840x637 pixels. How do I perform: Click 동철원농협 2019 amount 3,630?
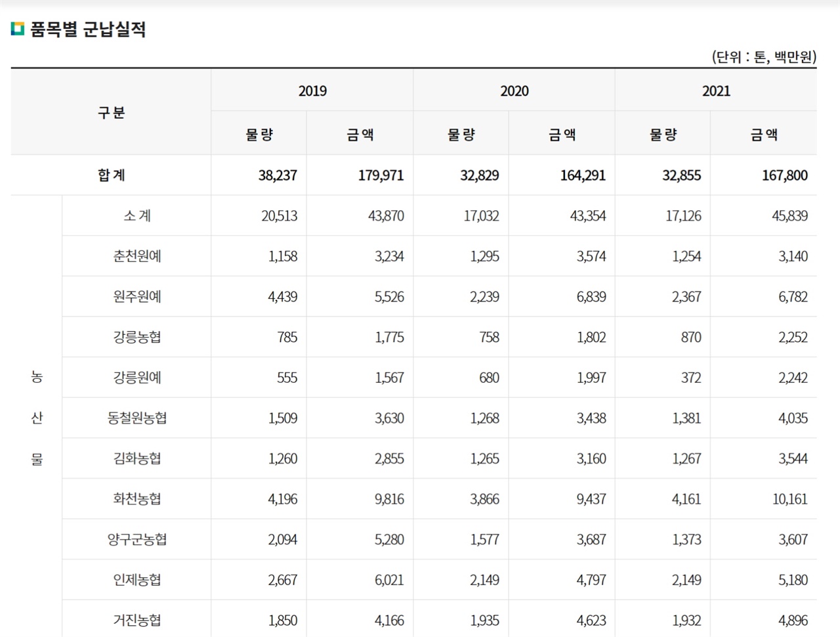[390, 418]
